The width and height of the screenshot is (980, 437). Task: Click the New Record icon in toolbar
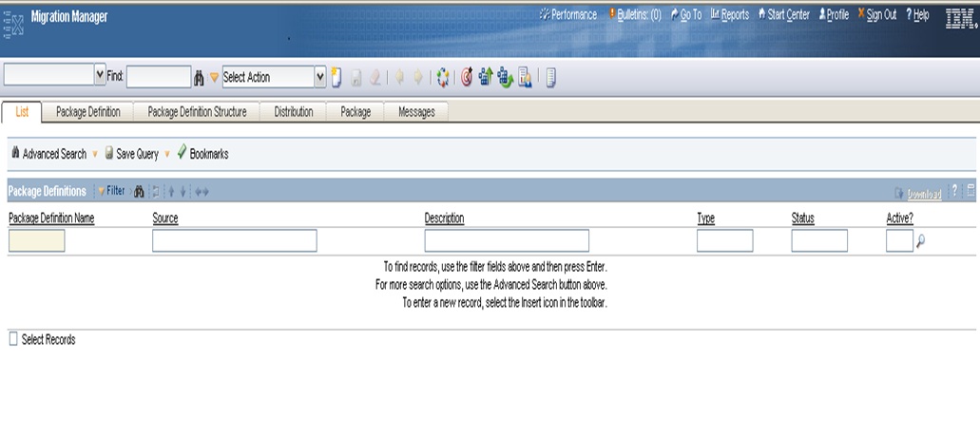(x=336, y=77)
